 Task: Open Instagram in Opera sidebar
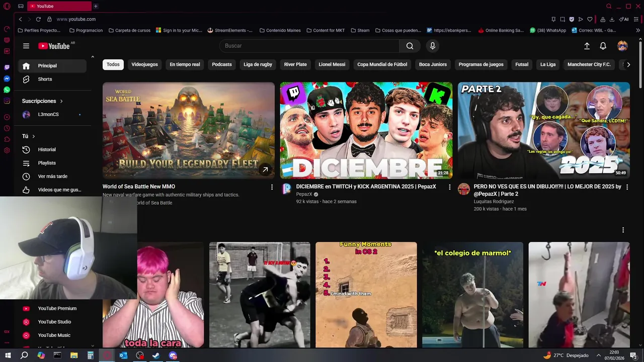pyautogui.click(x=7, y=101)
